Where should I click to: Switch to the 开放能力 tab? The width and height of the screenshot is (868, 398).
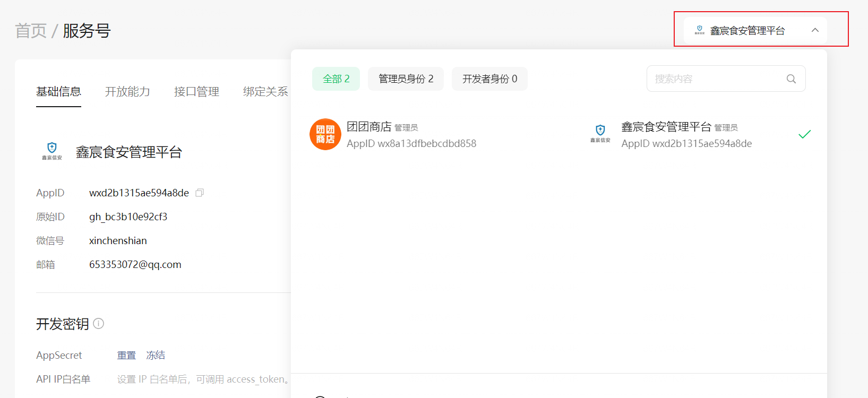point(127,92)
